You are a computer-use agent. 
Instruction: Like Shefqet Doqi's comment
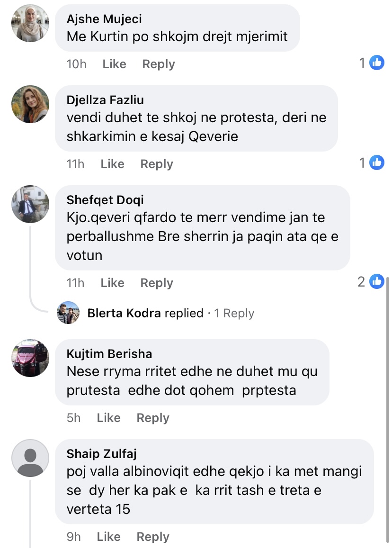coord(112,283)
